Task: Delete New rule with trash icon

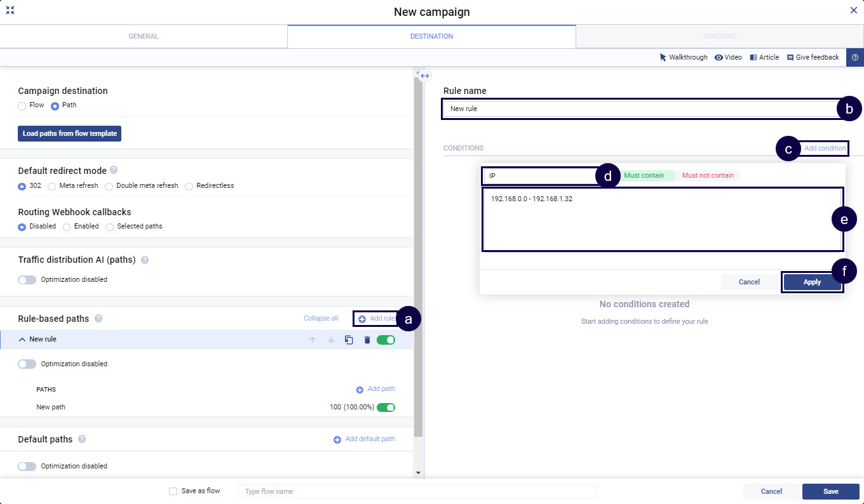Action: click(x=367, y=340)
